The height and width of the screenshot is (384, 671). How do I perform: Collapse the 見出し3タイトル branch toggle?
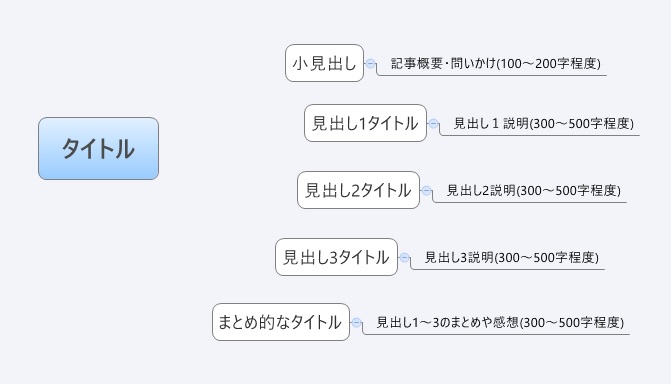(404, 258)
